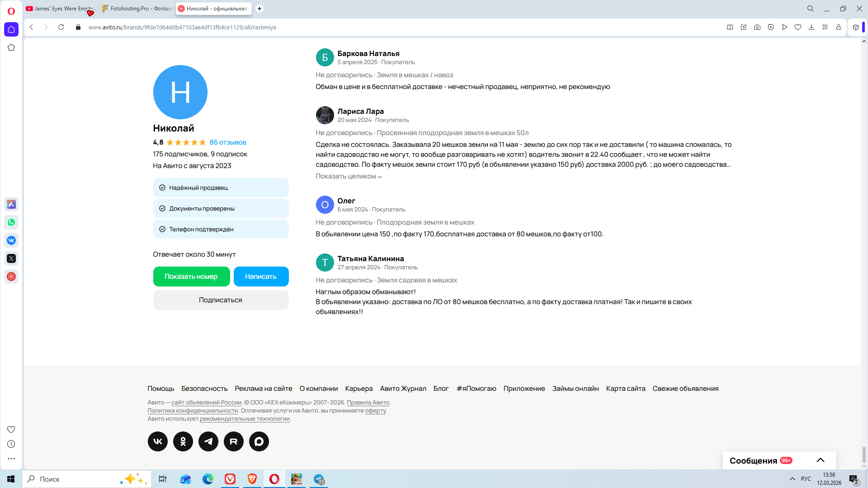Click the Opera taskbar icon
The width and height of the screenshot is (868, 488).
pyautogui.click(x=274, y=479)
